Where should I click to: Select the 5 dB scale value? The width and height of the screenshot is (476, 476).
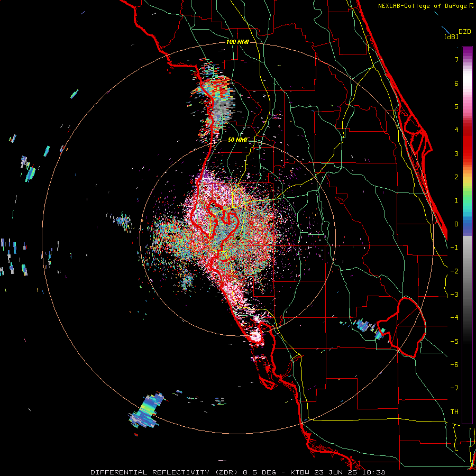coord(456,106)
